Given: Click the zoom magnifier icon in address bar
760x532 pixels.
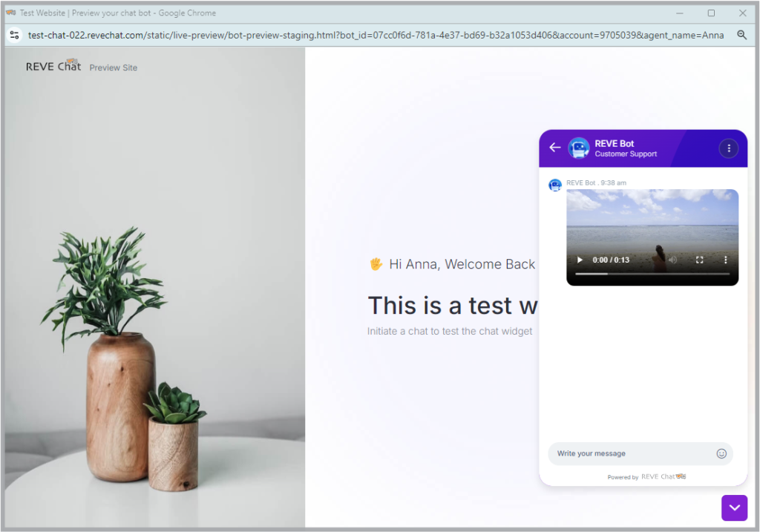Looking at the screenshot, I should [x=741, y=35].
